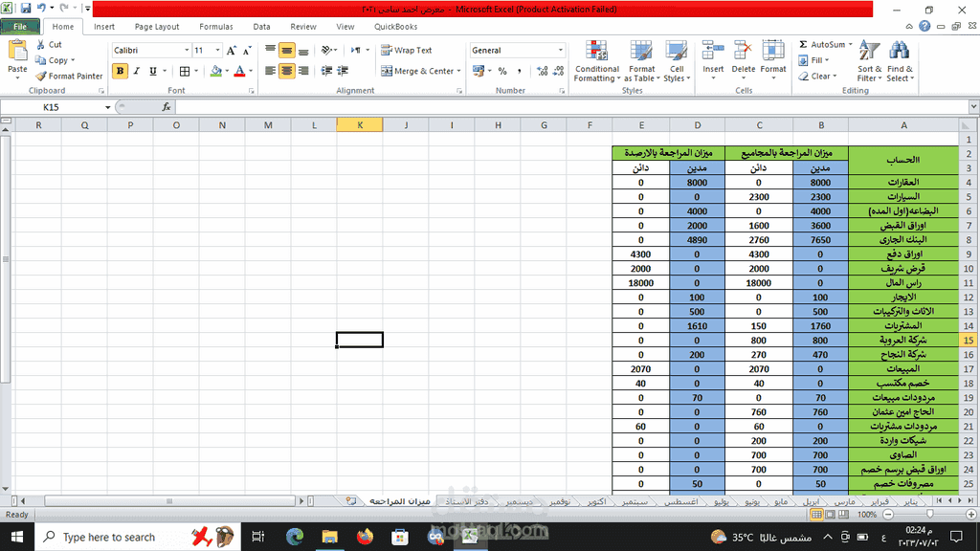Switch to the Insert ribbon tab
The image size is (980, 551).
pos(103,26)
